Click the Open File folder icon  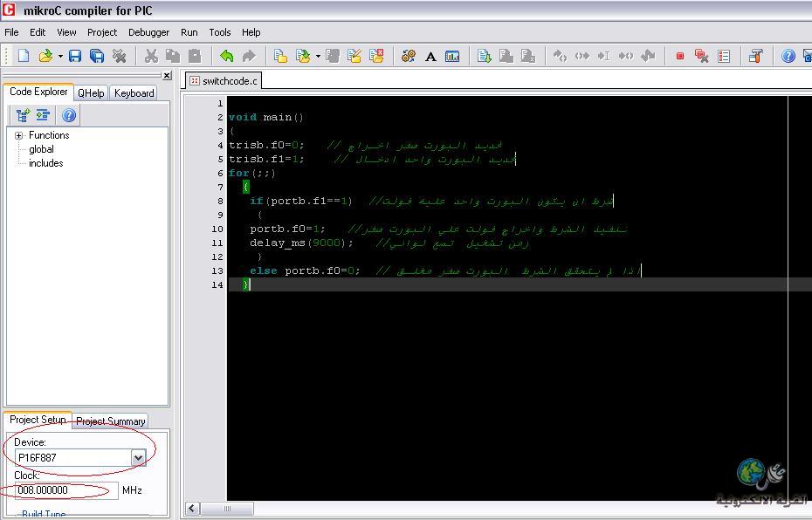(45, 55)
